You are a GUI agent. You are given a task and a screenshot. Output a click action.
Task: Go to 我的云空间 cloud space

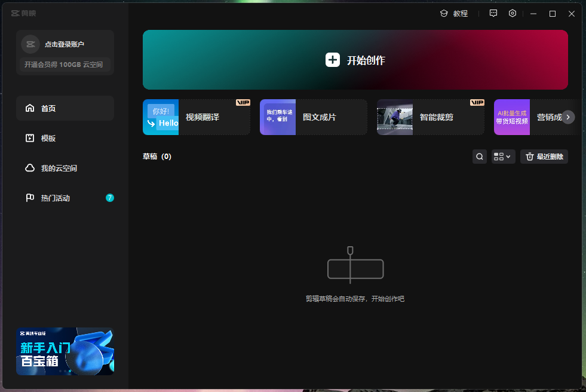(x=65, y=168)
